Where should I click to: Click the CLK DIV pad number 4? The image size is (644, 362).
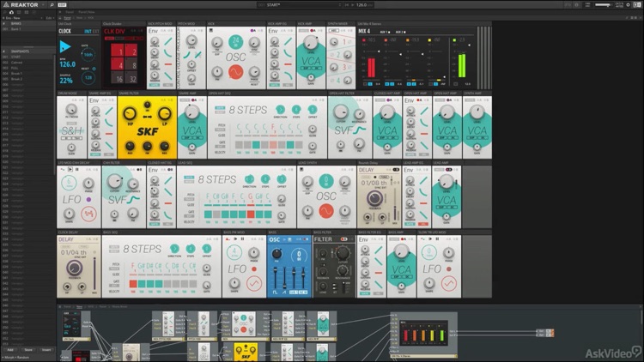point(118,65)
